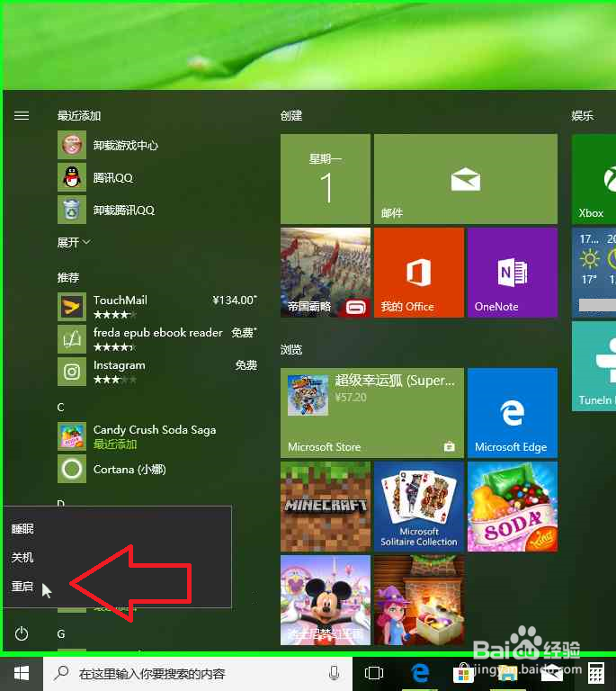Viewport: 616px width, 691px height.
Task: Open Microsoft Solitaire Collection tile
Action: [x=419, y=507]
